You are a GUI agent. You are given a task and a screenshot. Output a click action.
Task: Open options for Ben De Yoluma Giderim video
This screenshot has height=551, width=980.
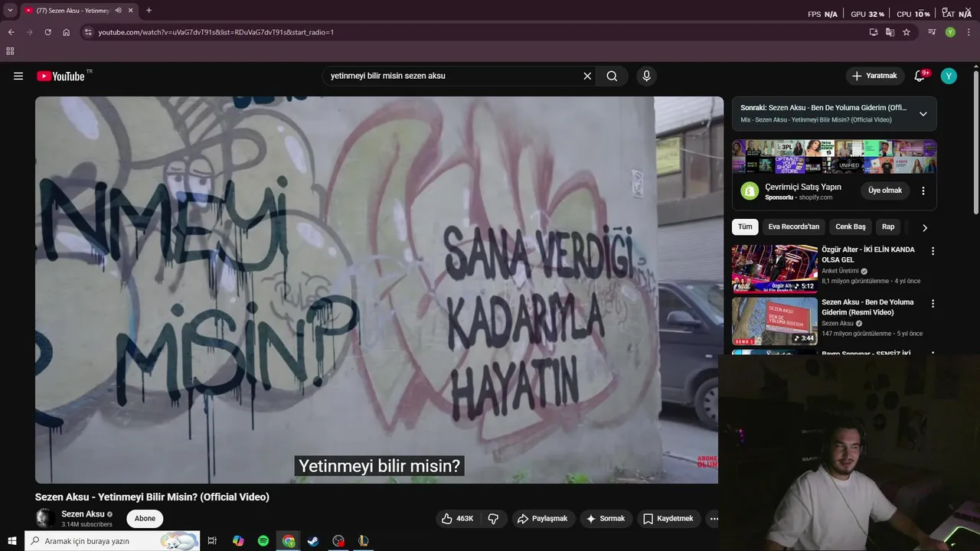pos(933,304)
